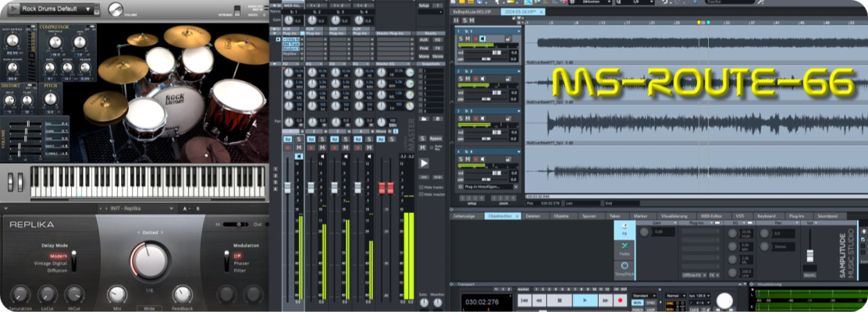Open the Fades section icon
This screenshot has width=868, height=312.
(625, 248)
